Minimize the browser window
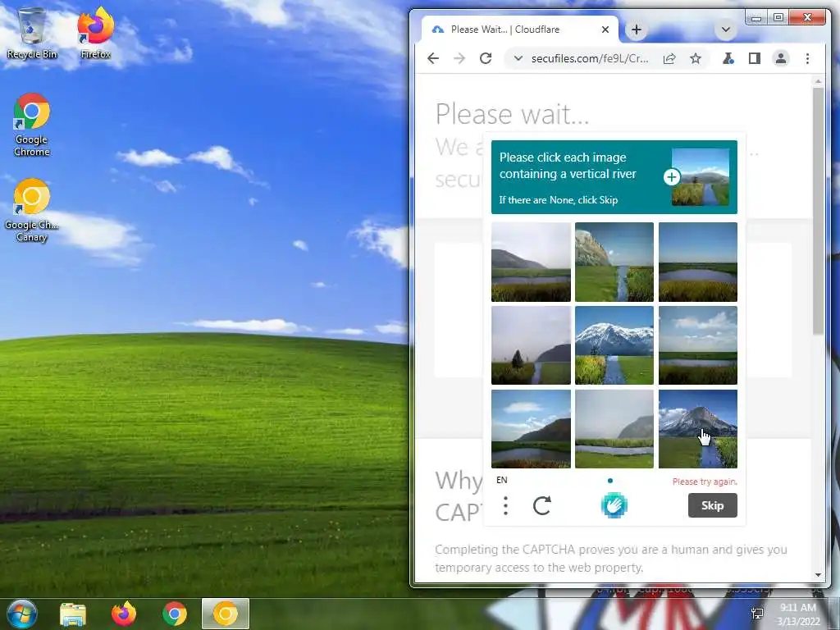 (x=756, y=18)
